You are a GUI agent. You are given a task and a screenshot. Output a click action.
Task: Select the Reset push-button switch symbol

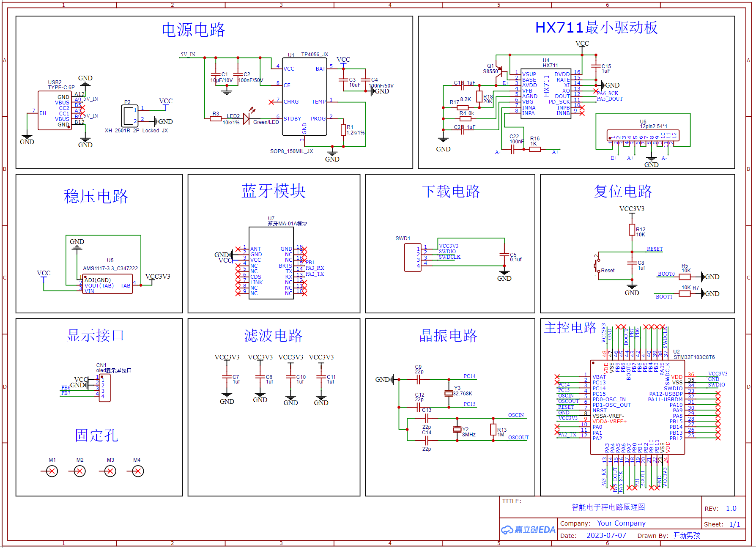point(597,266)
